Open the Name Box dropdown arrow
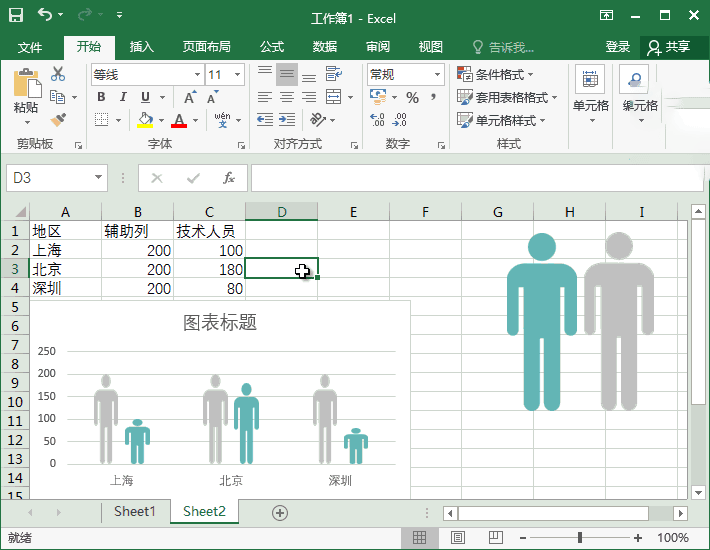This screenshot has height=550, width=710. coord(98,178)
